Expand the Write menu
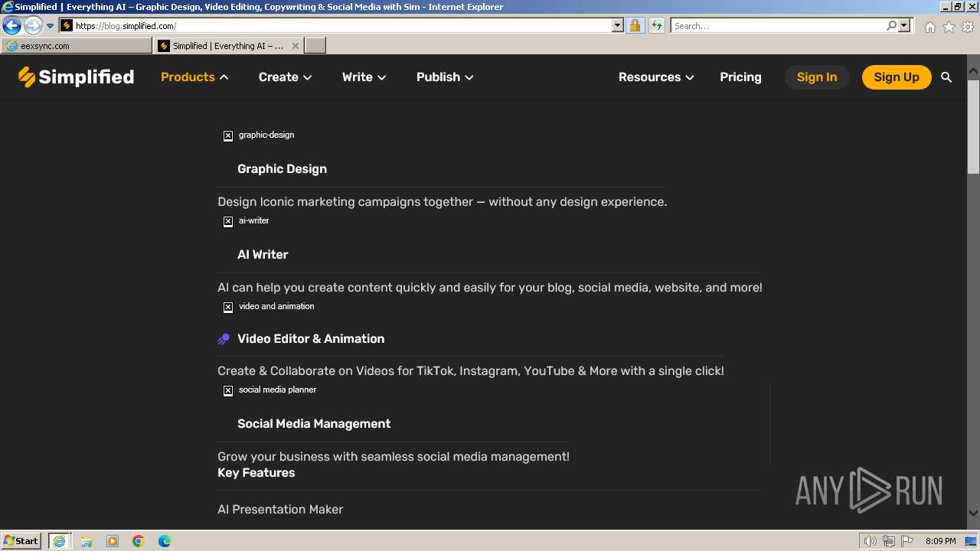The image size is (980, 551). tap(364, 77)
